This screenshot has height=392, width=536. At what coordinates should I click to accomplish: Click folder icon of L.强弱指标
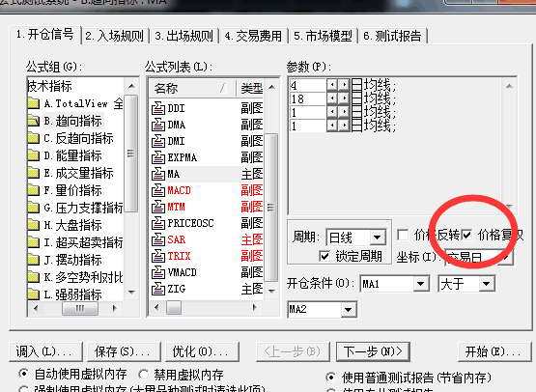click(x=34, y=294)
